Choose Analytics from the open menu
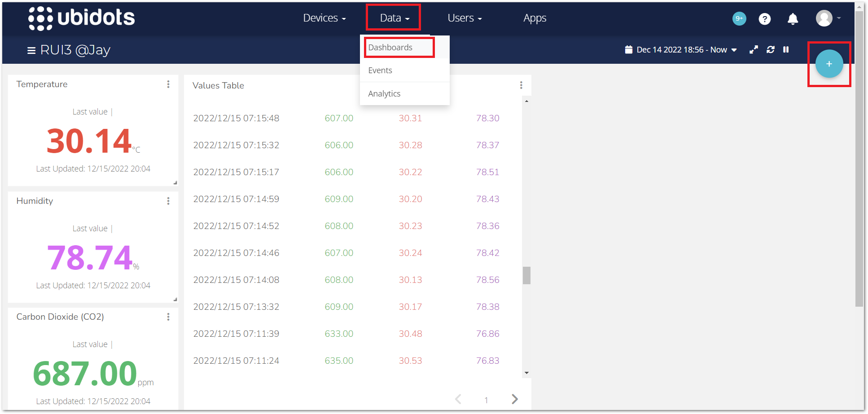Screen dimensions: 868x414 [384, 93]
